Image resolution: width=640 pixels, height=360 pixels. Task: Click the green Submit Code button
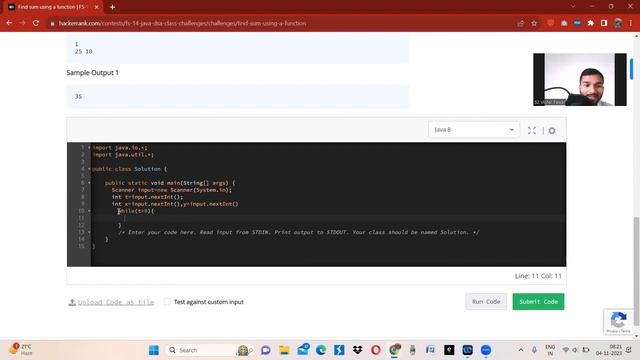538,302
